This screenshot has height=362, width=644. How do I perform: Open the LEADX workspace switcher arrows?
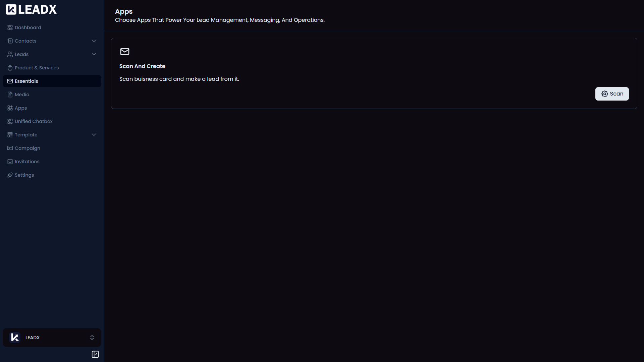(x=92, y=338)
